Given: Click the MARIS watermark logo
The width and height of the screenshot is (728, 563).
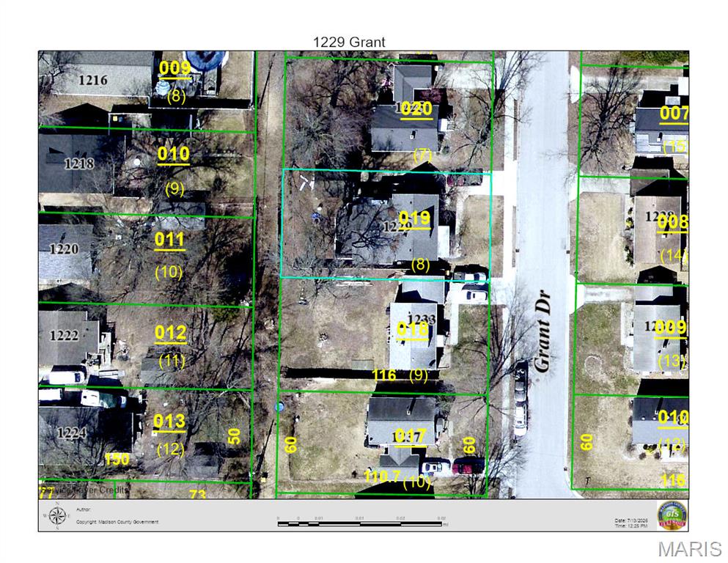Looking at the screenshot, I should click(x=689, y=549).
